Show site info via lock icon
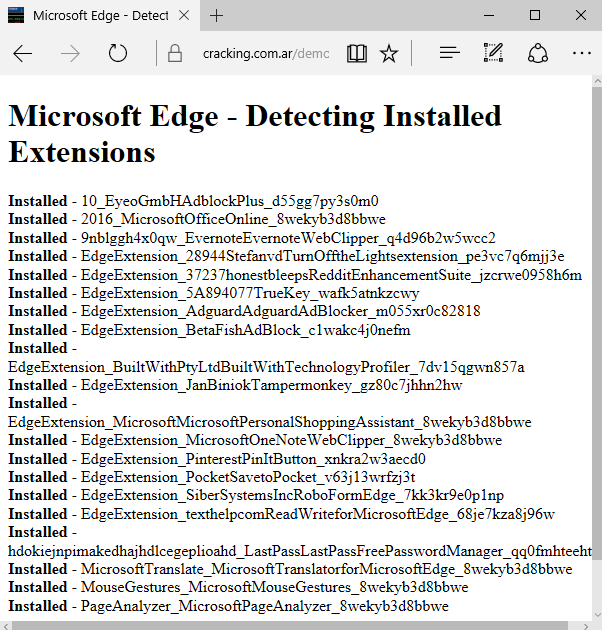The image size is (602, 630). 175,53
